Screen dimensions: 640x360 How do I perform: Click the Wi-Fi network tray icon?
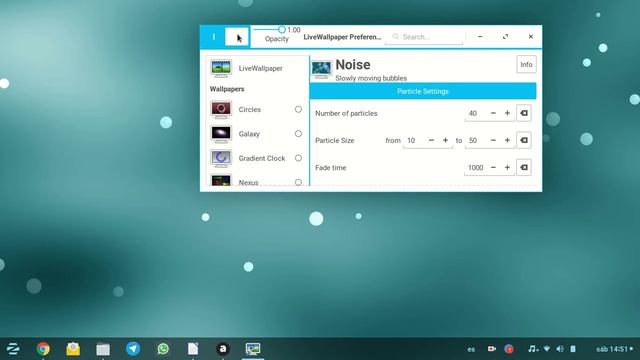(547, 349)
